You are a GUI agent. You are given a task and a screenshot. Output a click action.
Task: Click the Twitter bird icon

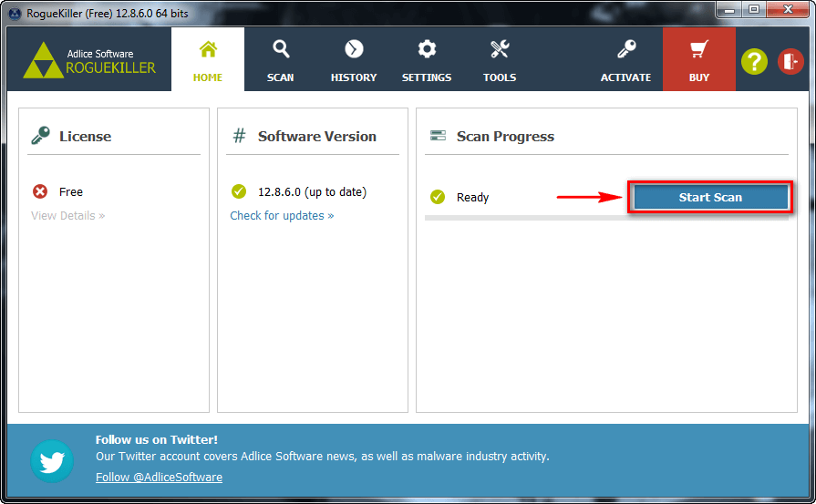pos(52,461)
